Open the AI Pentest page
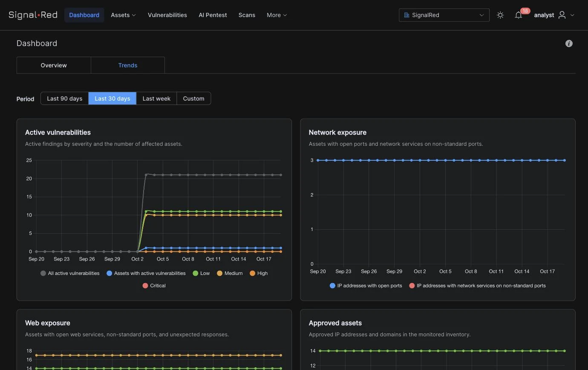The height and width of the screenshot is (370, 588). [213, 15]
